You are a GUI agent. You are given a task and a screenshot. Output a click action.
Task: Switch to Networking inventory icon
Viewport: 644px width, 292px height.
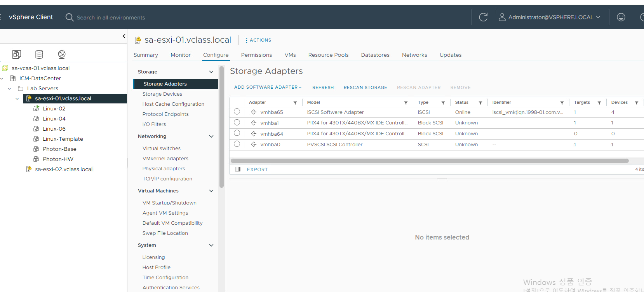click(x=62, y=54)
